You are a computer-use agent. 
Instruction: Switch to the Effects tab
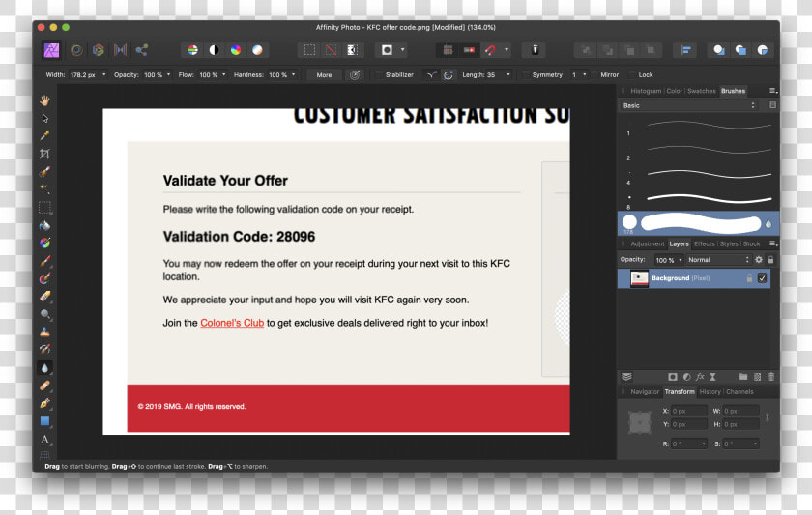[x=705, y=244]
